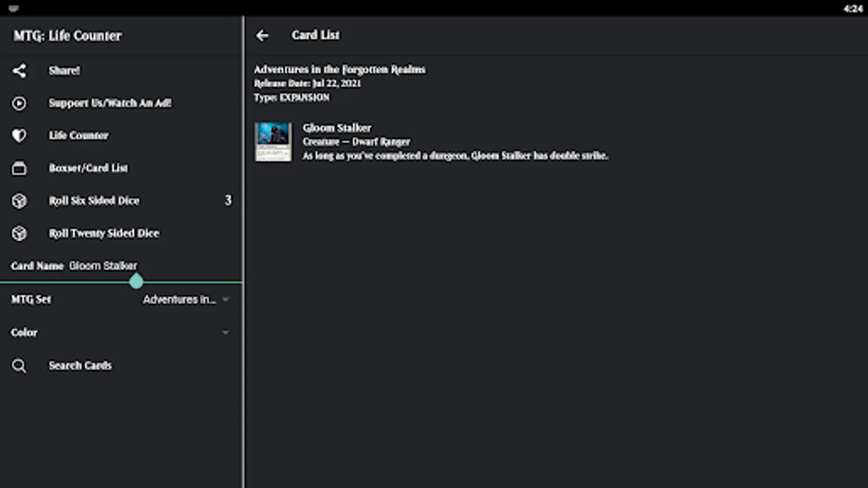
Task: Click the heart Life Counter icon
Action: (19, 136)
